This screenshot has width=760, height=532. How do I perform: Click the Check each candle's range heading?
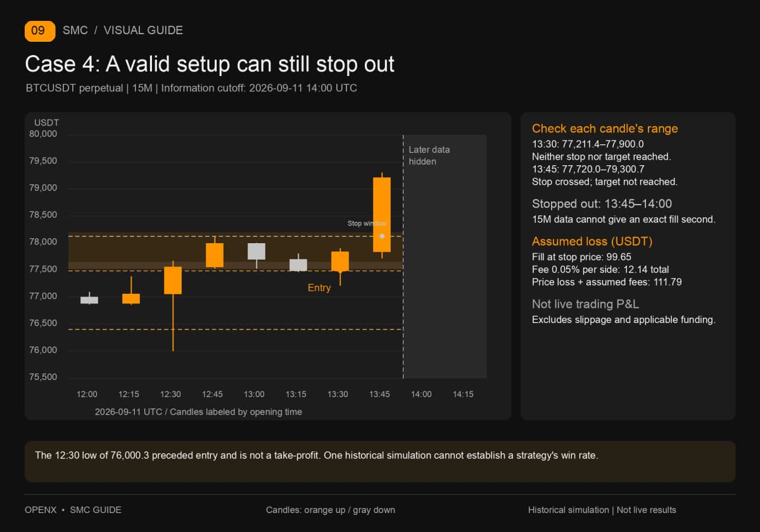(605, 129)
